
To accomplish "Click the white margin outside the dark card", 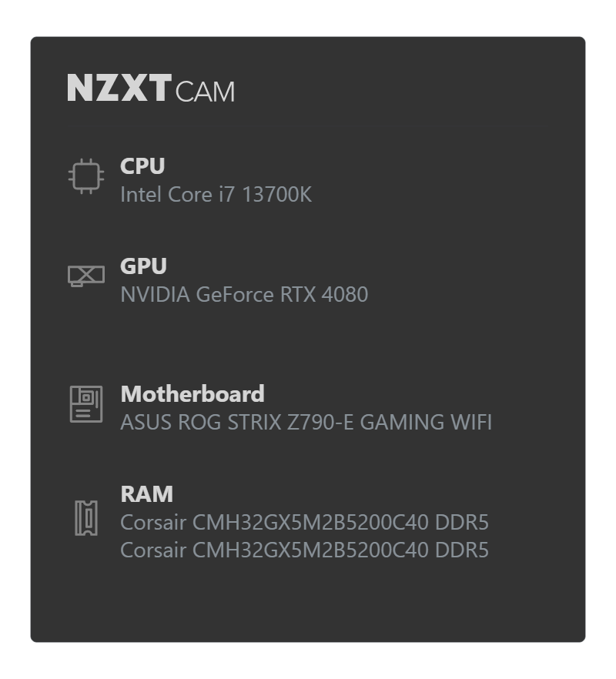I will (307, 17).
